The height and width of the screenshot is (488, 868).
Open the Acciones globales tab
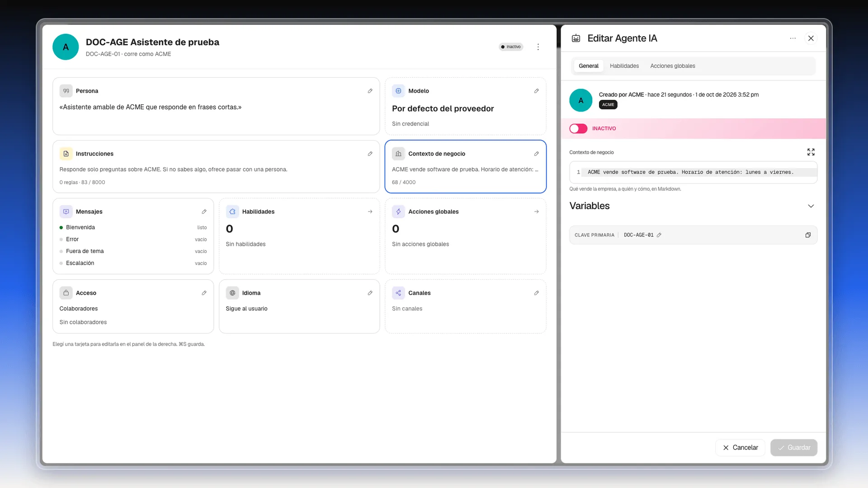tap(672, 66)
